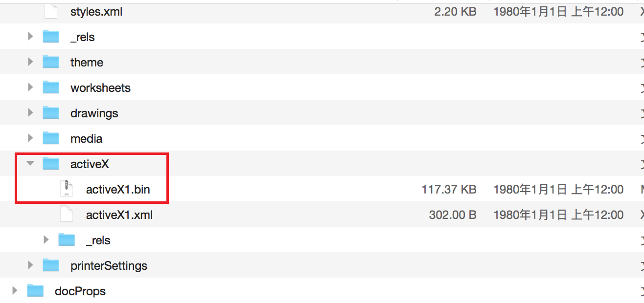Click the activeX1.xml file icon

(x=67, y=215)
